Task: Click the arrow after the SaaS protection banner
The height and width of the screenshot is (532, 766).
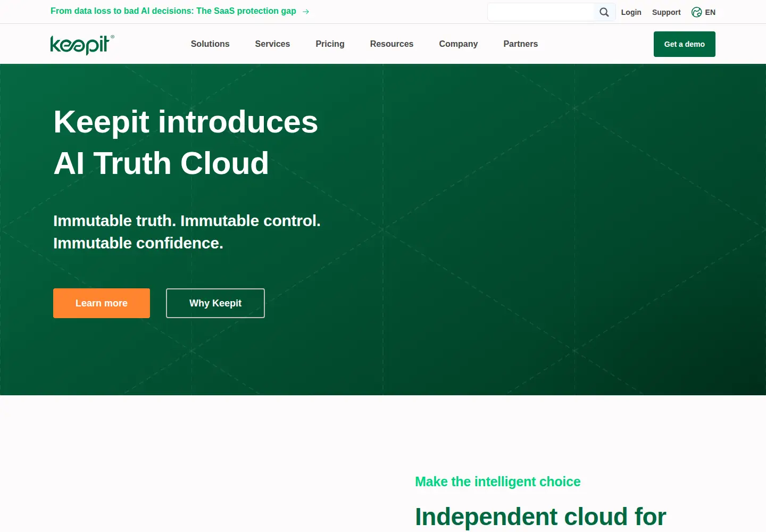Action: point(306,11)
